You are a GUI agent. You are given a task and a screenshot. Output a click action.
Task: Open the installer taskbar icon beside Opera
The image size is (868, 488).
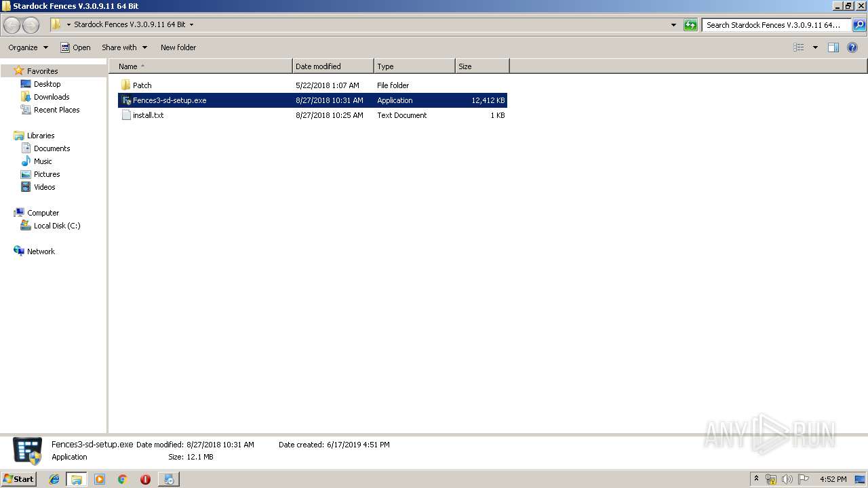point(168,479)
